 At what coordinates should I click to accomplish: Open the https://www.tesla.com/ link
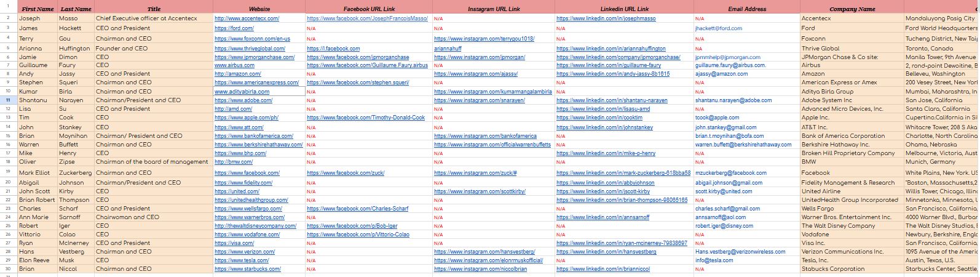[242, 260]
